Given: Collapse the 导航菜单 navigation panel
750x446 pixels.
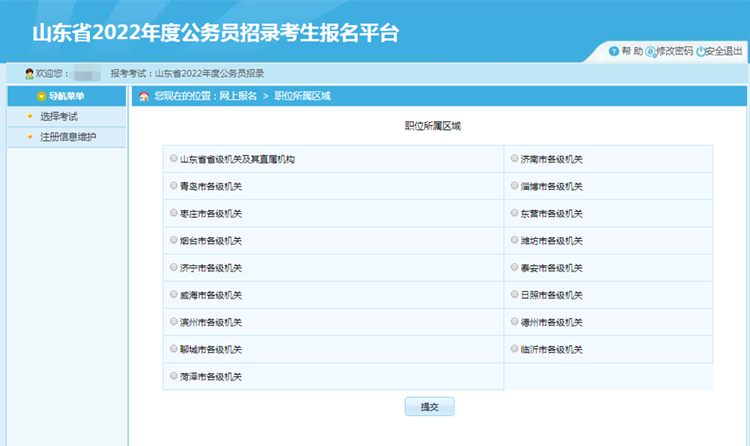Looking at the screenshot, I should pos(66,96).
